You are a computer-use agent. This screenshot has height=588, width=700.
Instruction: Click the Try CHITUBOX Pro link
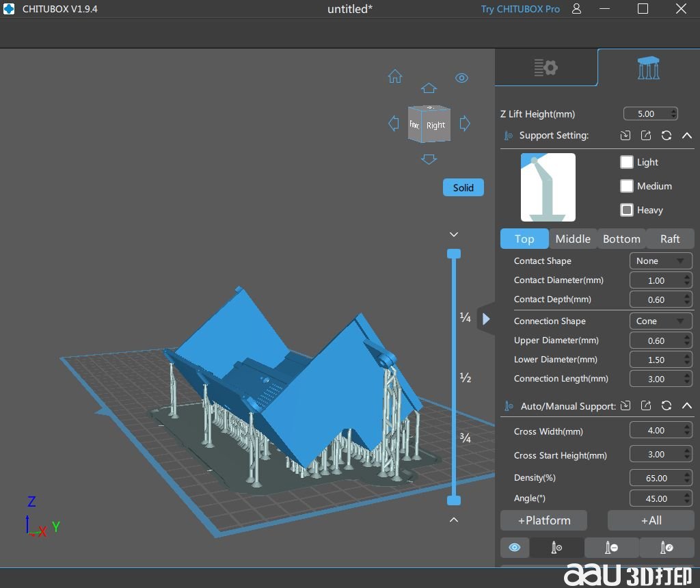[x=520, y=9]
